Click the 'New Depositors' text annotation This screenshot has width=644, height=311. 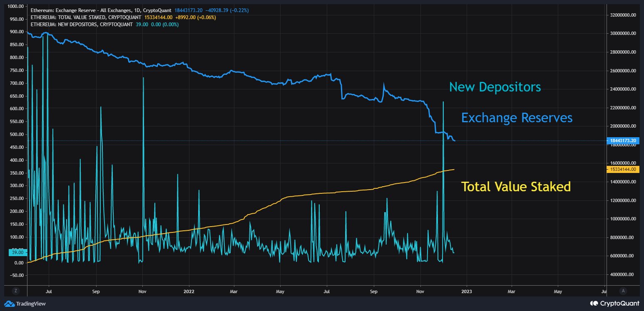pos(495,87)
